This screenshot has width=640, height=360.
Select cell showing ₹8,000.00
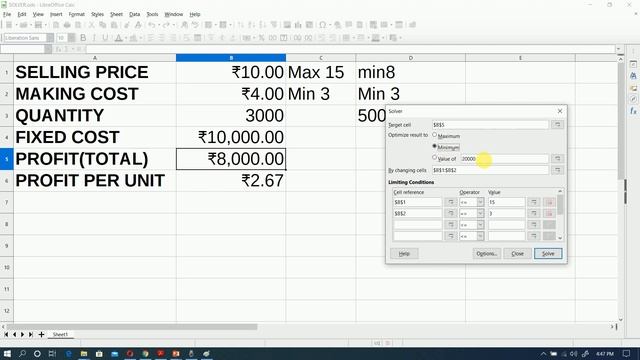click(231, 159)
